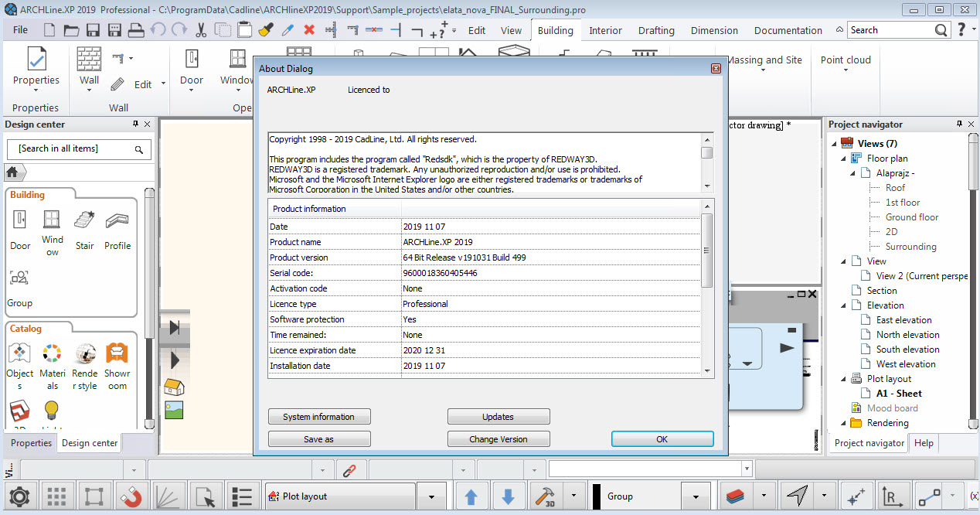Click the red chain link icon
Viewport: 980px width, 515px height.
(x=350, y=469)
